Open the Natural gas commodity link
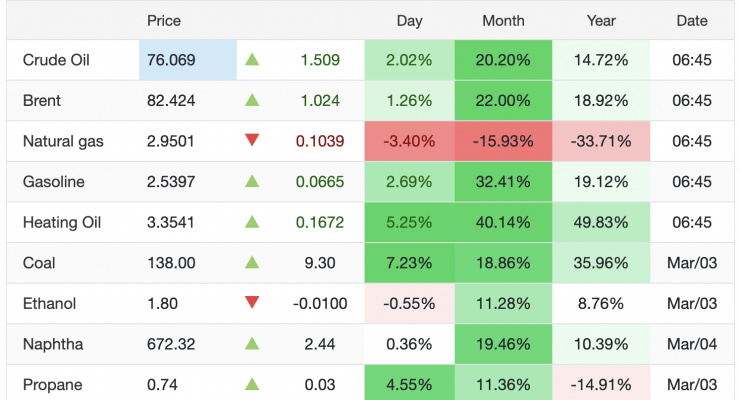 (x=63, y=142)
